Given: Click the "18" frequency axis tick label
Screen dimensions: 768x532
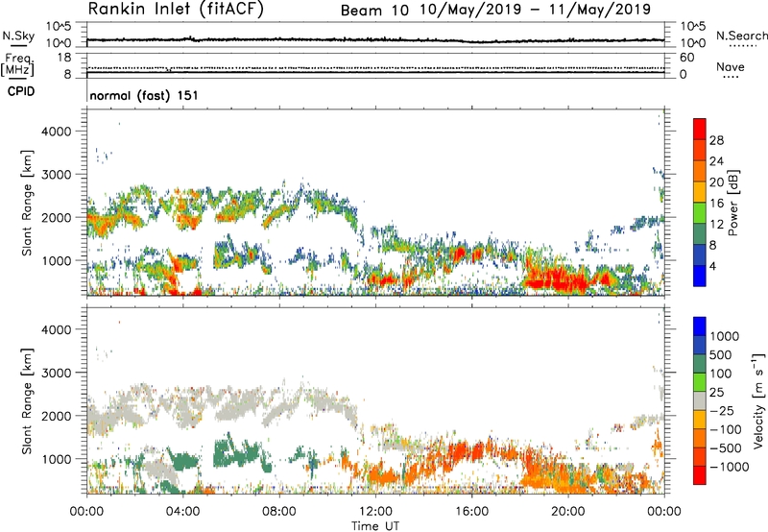Looking at the screenshot, I should (63, 58).
